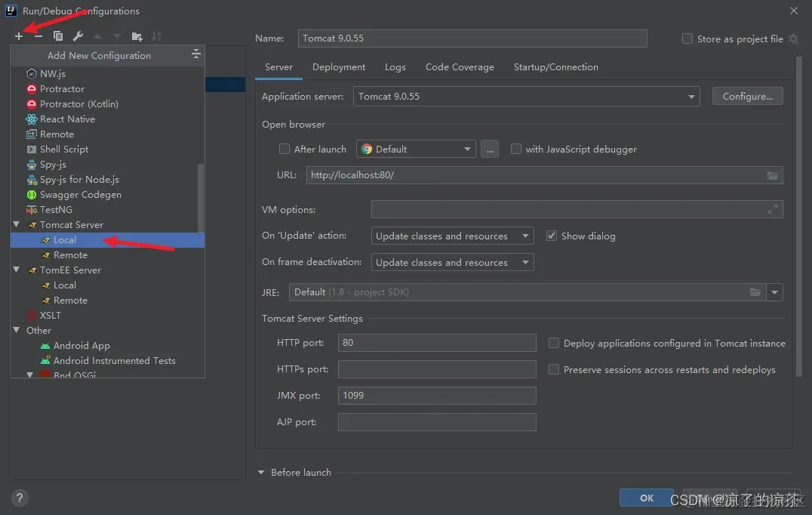Image resolution: width=812 pixels, height=515 pixels.
Task: Collapse the Before launch section
Action: [261, 473]
